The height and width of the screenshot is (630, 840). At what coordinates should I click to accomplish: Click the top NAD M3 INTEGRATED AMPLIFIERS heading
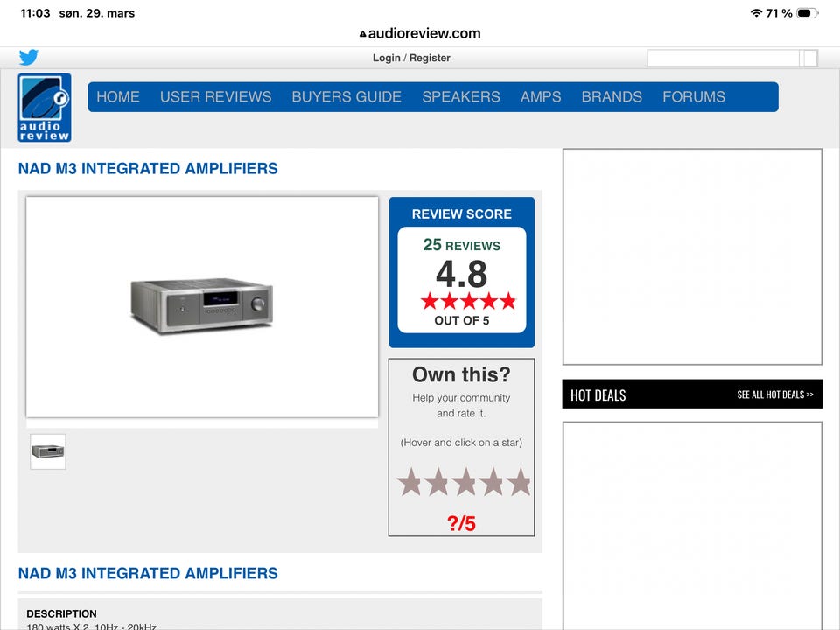[x=148, y=169]
